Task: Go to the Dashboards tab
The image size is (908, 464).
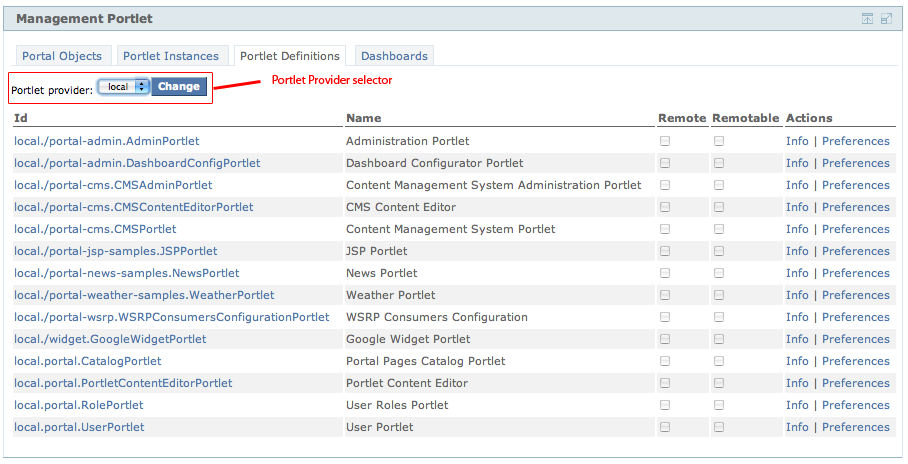Action: coord(394,56)
